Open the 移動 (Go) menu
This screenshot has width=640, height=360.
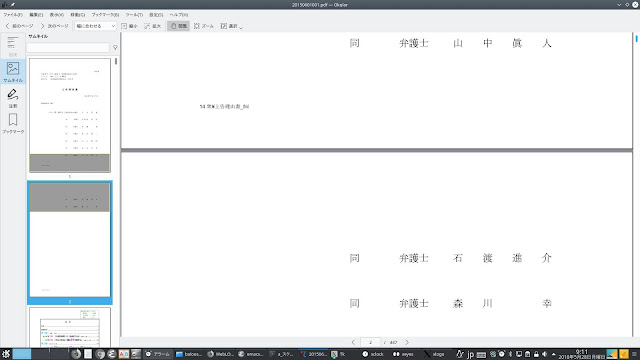[x=78, y=15]
